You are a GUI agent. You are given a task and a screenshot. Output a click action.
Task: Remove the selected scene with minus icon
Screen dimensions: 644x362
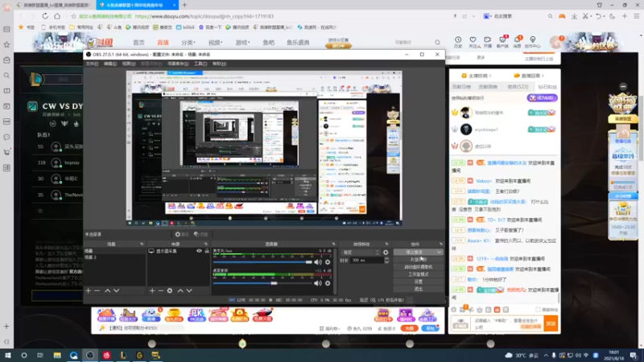97,290
